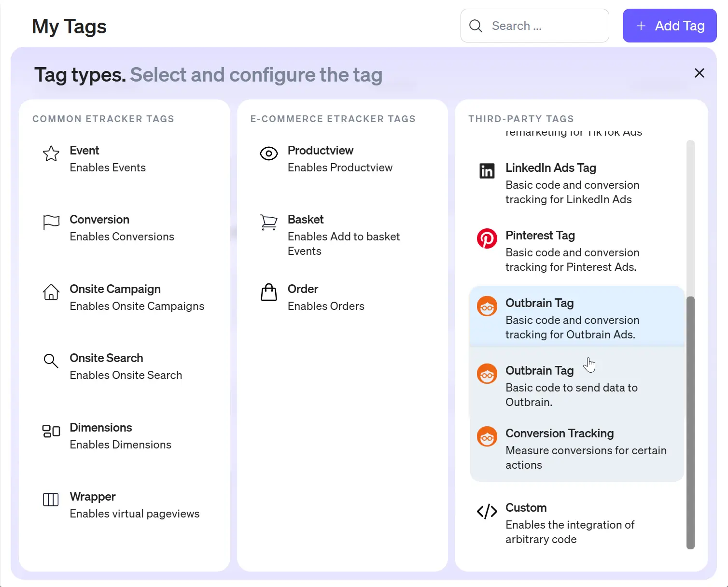Select the Productview eye icon
728x587 pixels.
[268, 154]
